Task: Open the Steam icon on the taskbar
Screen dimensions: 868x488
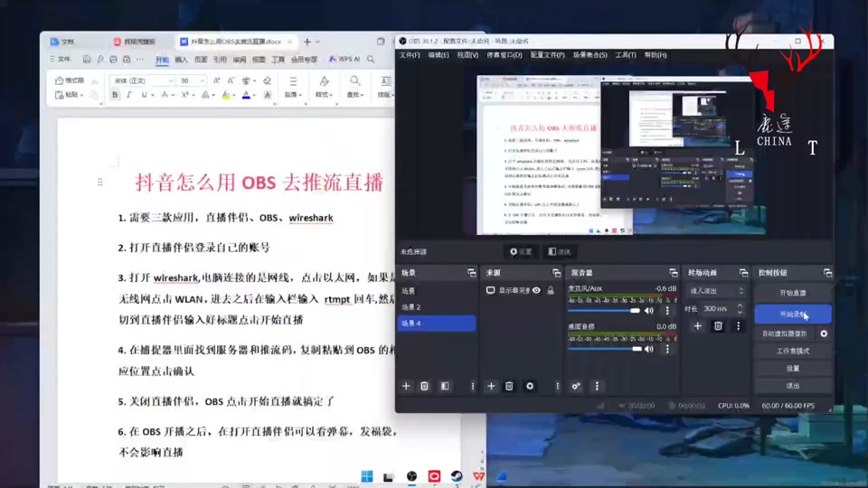Action: point(456,476)
